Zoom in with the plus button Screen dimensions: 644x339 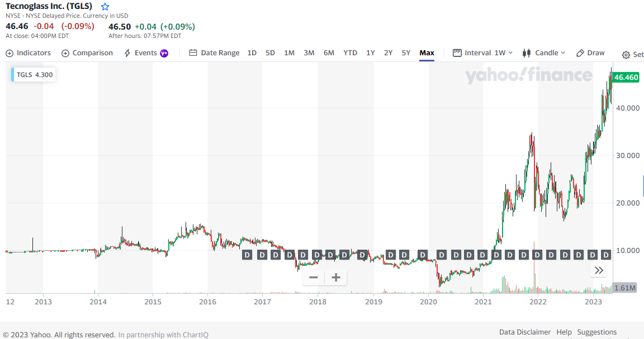pyautogui.click(x=336, y=278)
